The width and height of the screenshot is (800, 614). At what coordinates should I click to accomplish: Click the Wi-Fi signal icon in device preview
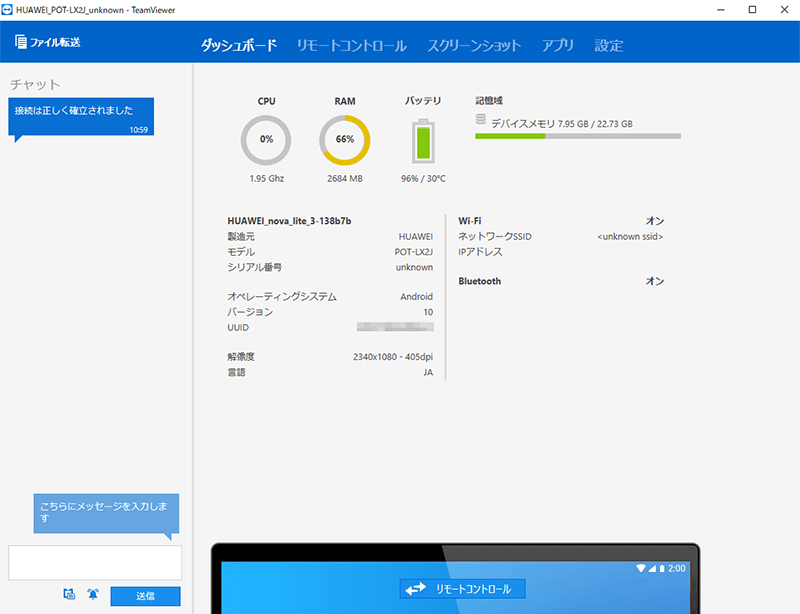tap(641, 568)
